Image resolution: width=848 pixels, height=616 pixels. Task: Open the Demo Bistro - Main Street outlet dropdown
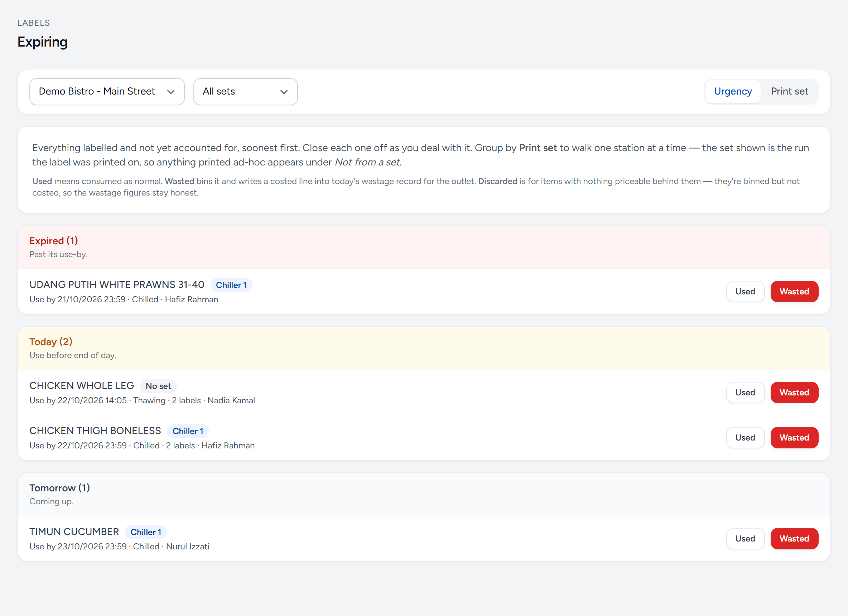pos(107,92)
